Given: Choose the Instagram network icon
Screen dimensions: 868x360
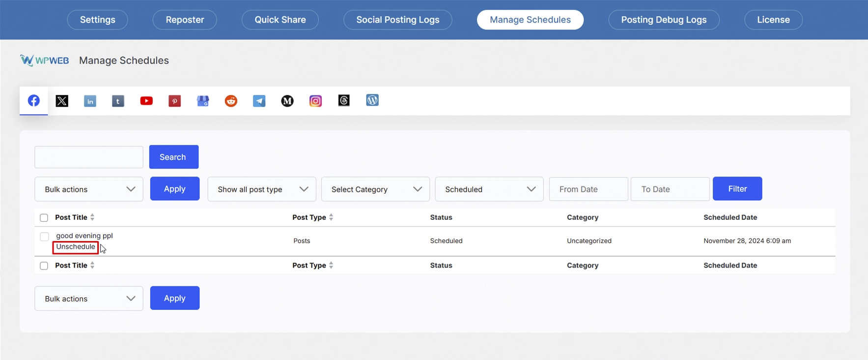Looking at the screenshot, I should point(315,101).
